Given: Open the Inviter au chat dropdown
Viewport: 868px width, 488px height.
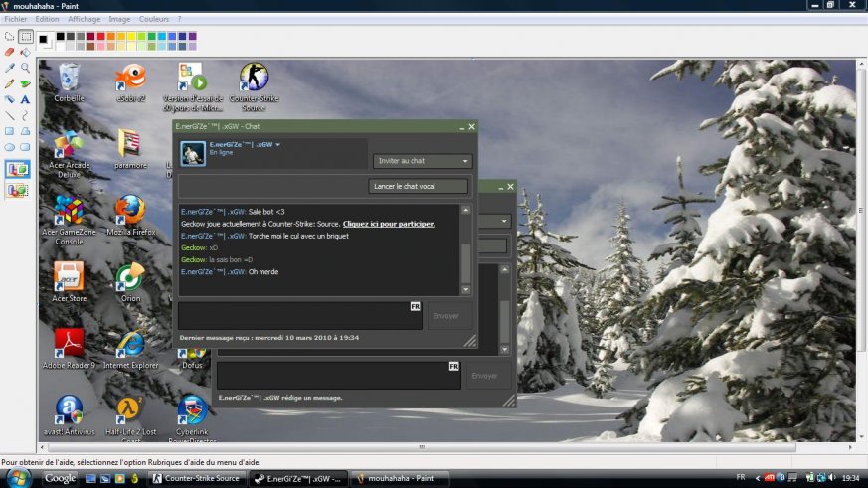Looking at the screenshot, I should coord(423,161).
